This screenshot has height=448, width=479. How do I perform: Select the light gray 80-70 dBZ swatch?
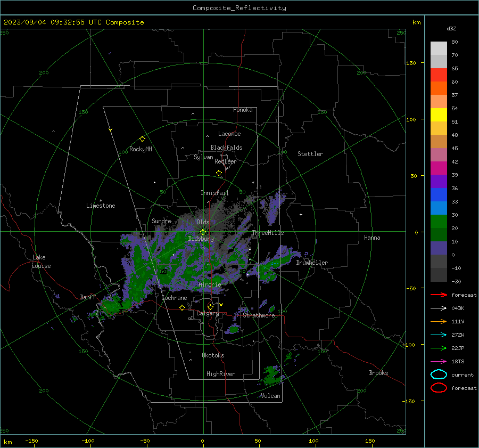point(439,48)
